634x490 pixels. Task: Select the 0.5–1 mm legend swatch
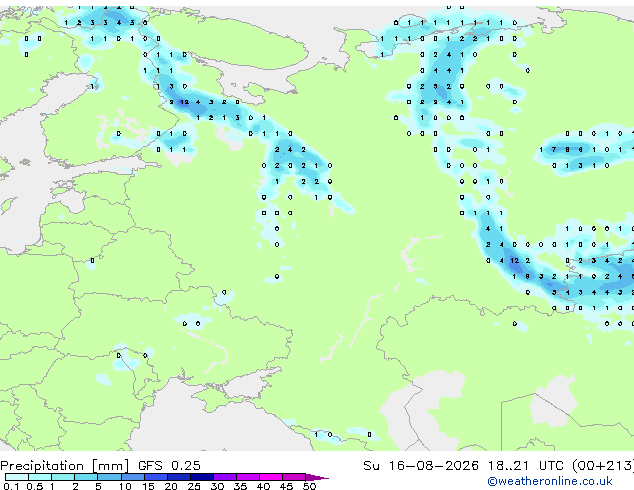pos(40,477)
